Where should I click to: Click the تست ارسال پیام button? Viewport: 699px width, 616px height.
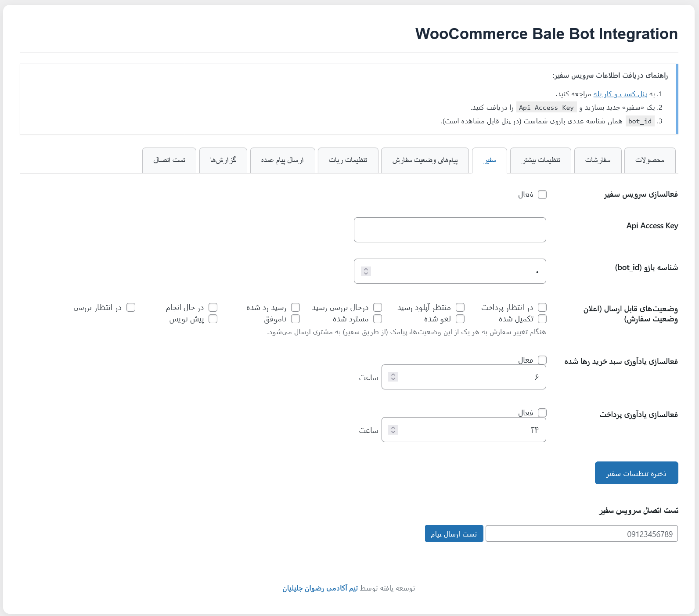[x=454, y=533]
